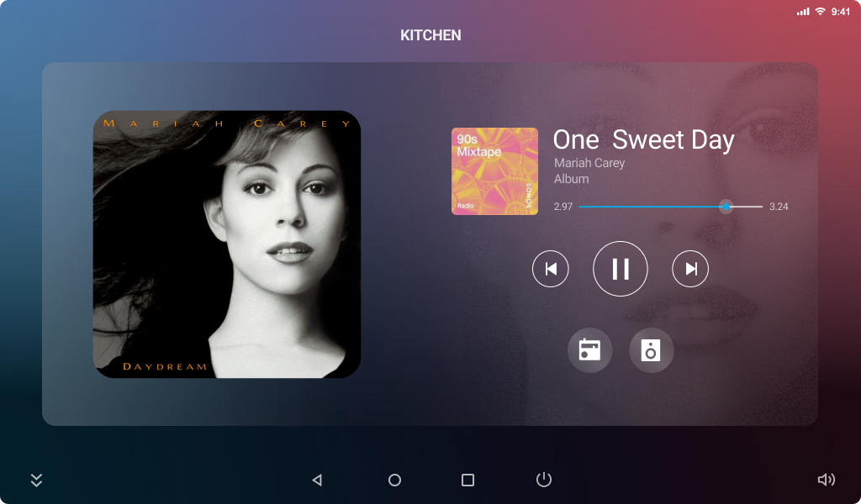Go back to the previous track
Image resolution: width=861 pixels, height=504 pixels.
(x=550, y=269)
